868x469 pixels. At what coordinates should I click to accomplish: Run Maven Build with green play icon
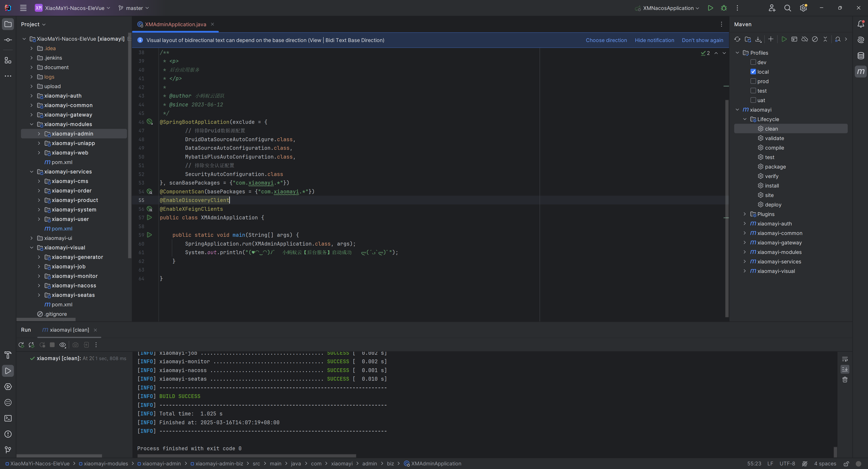click(x=784, y=39)
